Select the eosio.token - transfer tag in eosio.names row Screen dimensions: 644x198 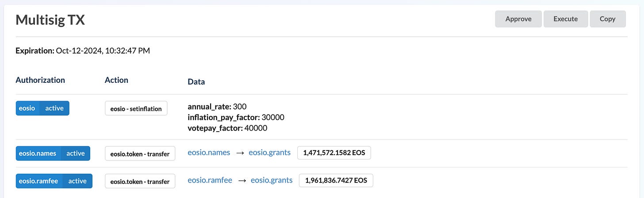(x=140, y=154)
